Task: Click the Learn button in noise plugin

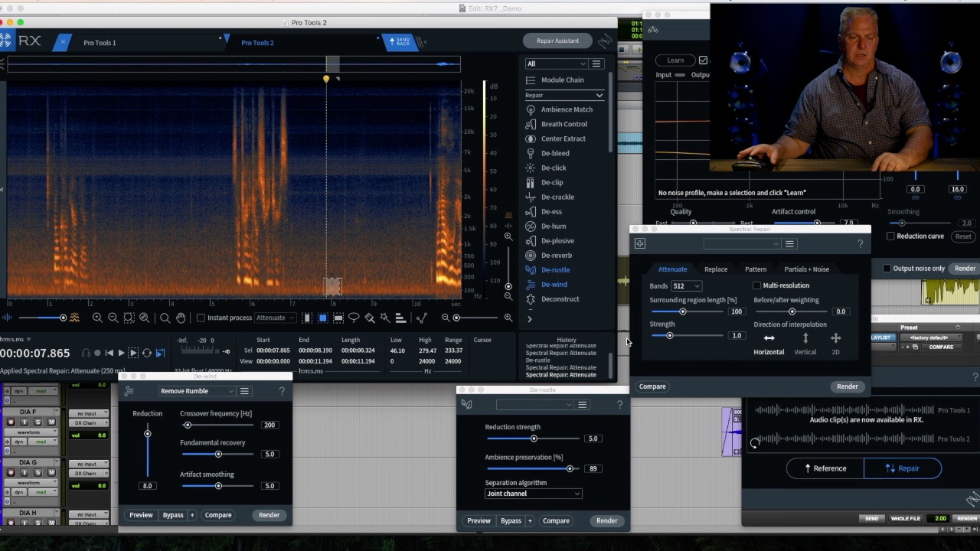Action: point(675,60)
